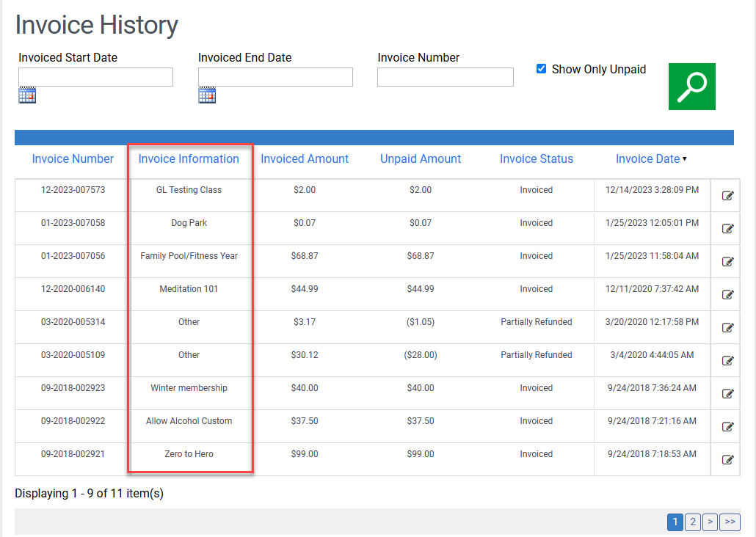The image size is (756, 537).
Task: Skip to last page with >> button
Action: coord(730,522)
